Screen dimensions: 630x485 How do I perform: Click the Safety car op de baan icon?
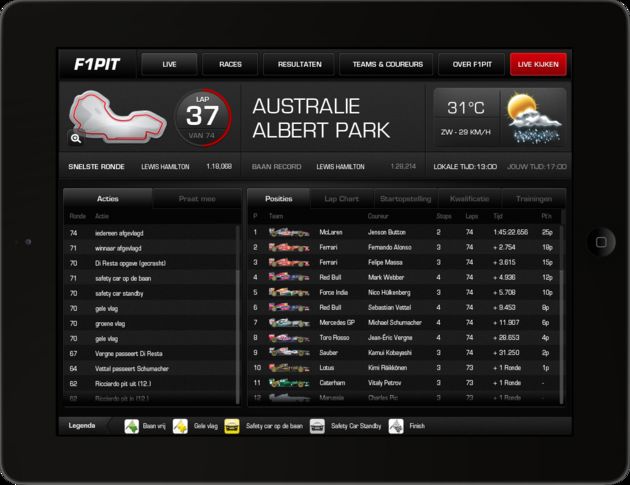coord(231,426)
